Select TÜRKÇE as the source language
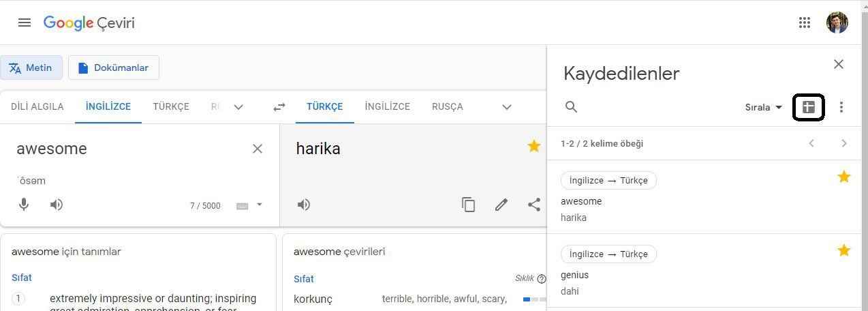This screenshot has width=868, height=311. click(x=171, y=106)
